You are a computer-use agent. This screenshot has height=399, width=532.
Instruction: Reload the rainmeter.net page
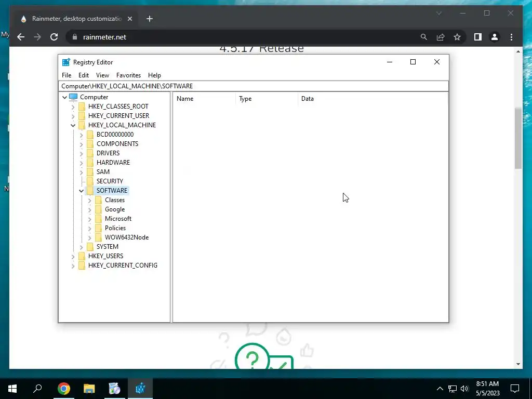click(54, 37)
